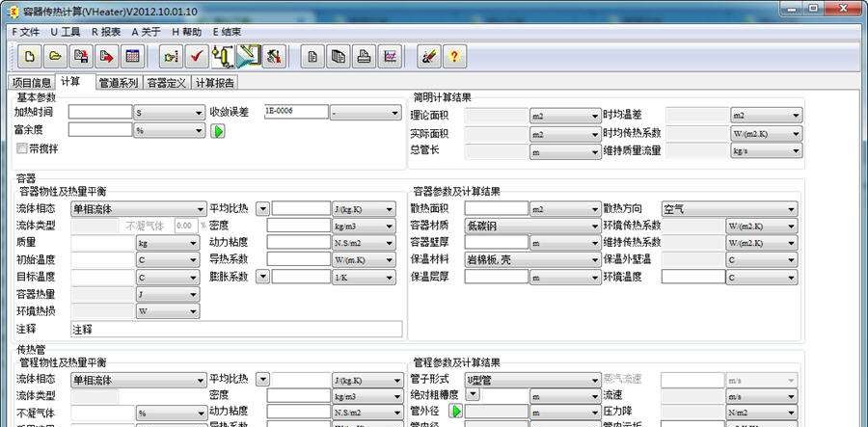Open the chart graph toolbar icon
Screen dimensions: 868x427
pyautogui.click(x=391, y=57)
